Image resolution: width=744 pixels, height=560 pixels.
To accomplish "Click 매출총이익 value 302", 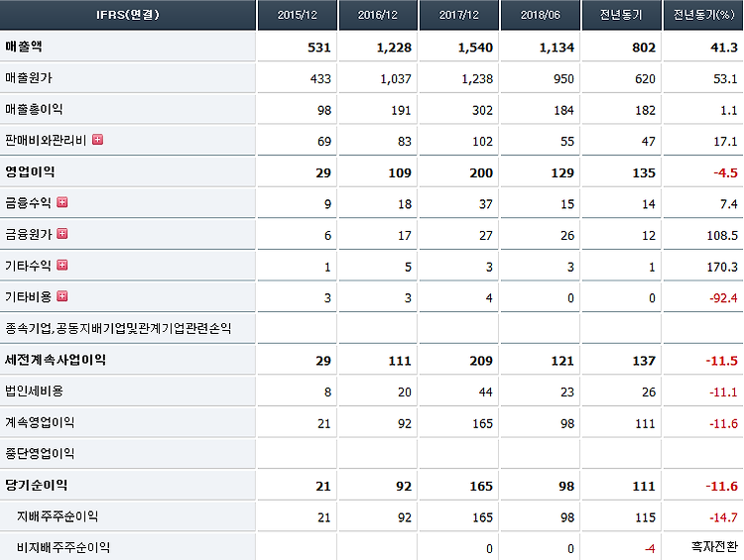I will pos(482,110).
